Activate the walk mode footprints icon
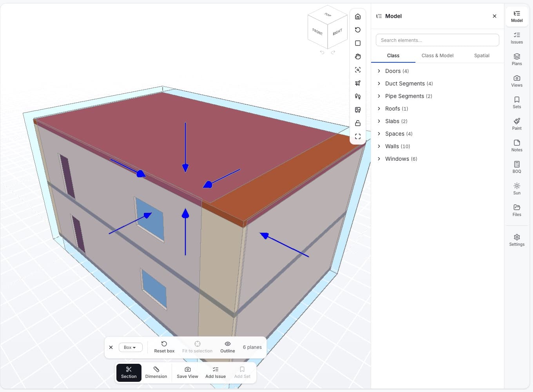This screenshot has height=392, width=533. [x=358, y=96]
